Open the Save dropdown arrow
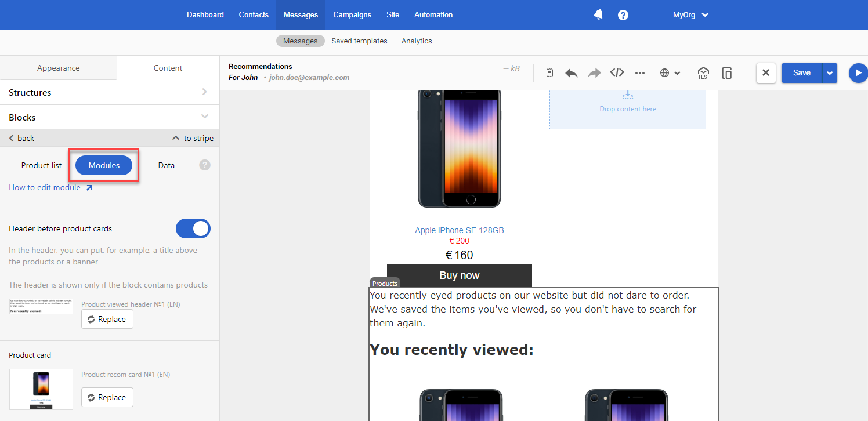 (830, 73)
